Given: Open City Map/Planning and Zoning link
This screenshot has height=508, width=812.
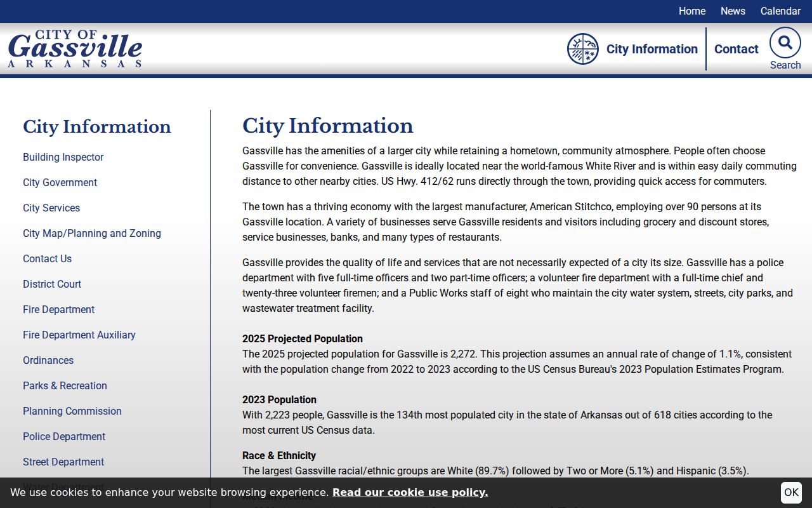Looking at the screenshot, I should click(92, 233).
